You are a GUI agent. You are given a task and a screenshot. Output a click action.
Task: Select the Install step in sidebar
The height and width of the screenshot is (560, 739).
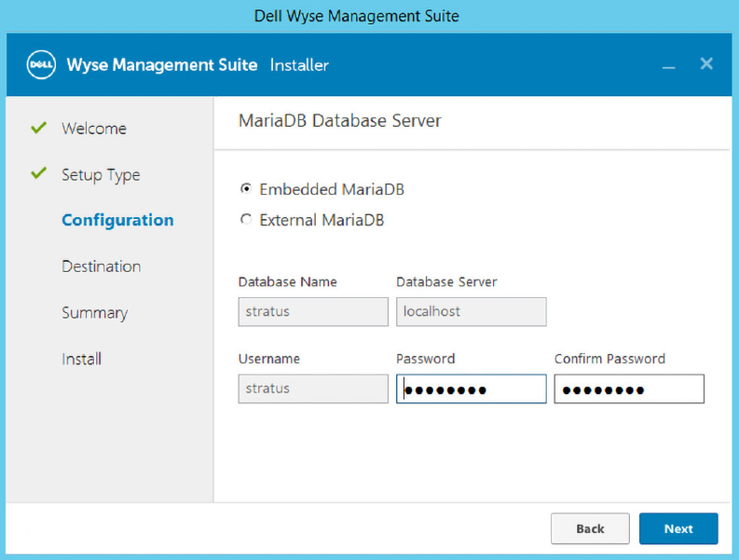pyautogui.click(x=81, y=359)
